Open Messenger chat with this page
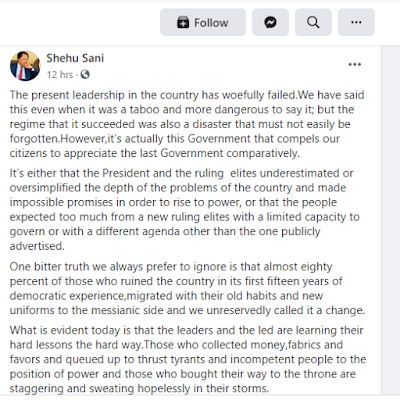Viewport: 400px width, 400px height. 270,22
